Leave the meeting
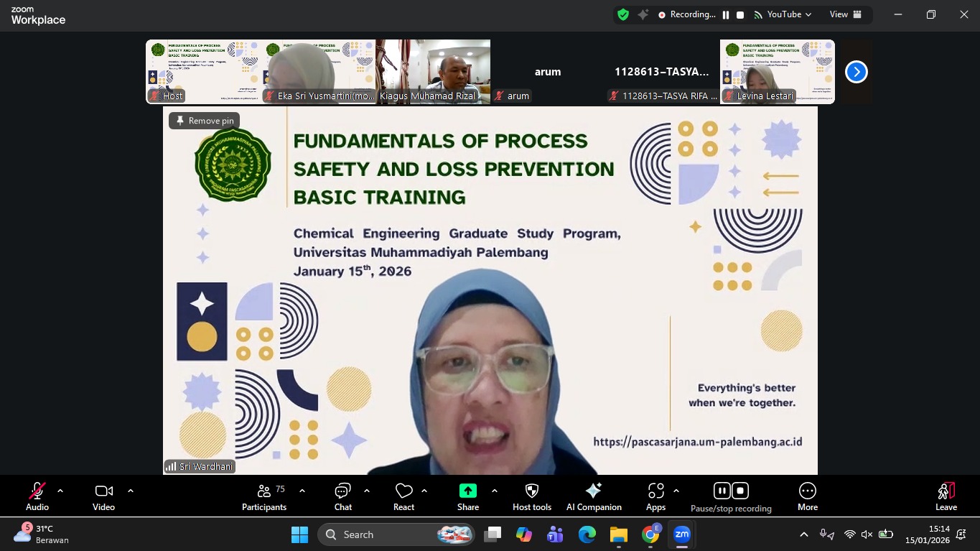The height and width of the screenshot is (551, 980). pos(946,496)
